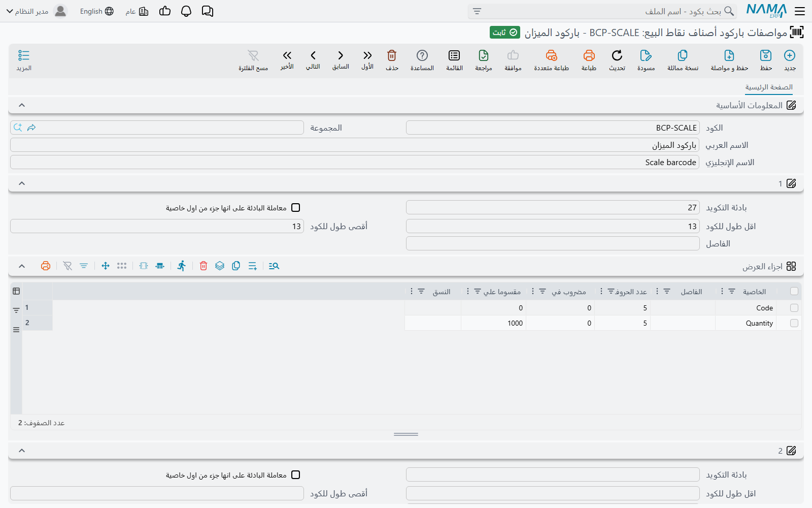Click the Refresh (تحديث) icon
Screen dimensions: 812x508
pos(617,55)
